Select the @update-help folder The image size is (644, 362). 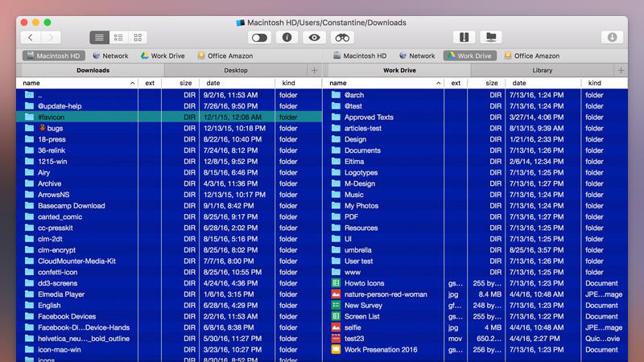tap(169, 106)
